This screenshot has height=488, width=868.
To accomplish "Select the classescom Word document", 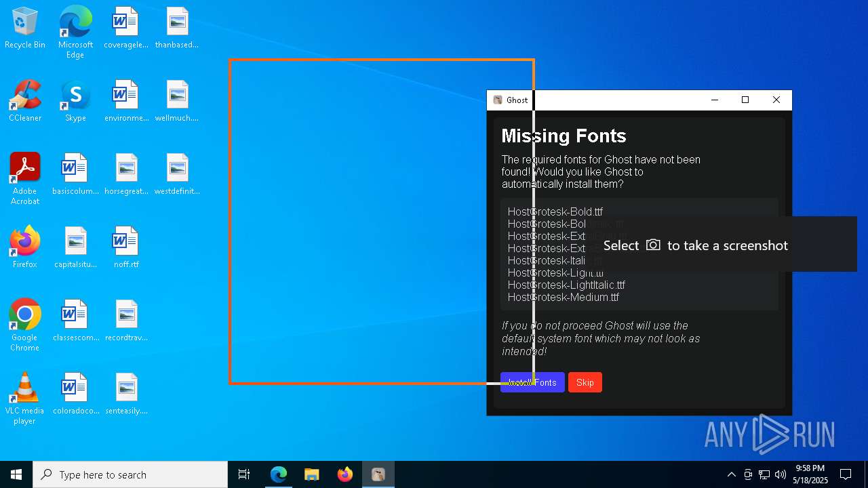I will [x=75, y=321].
